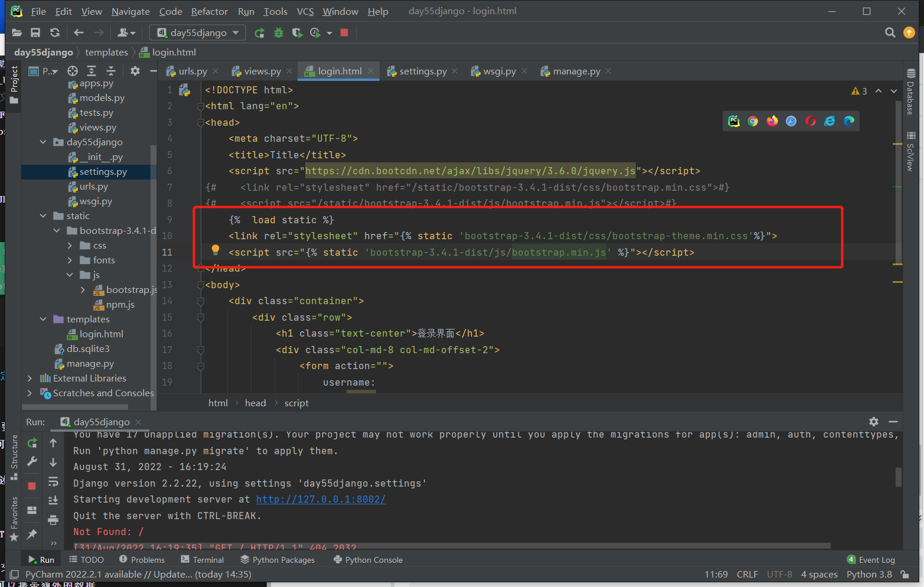Preview login.html in Safari

pos(791,121)
